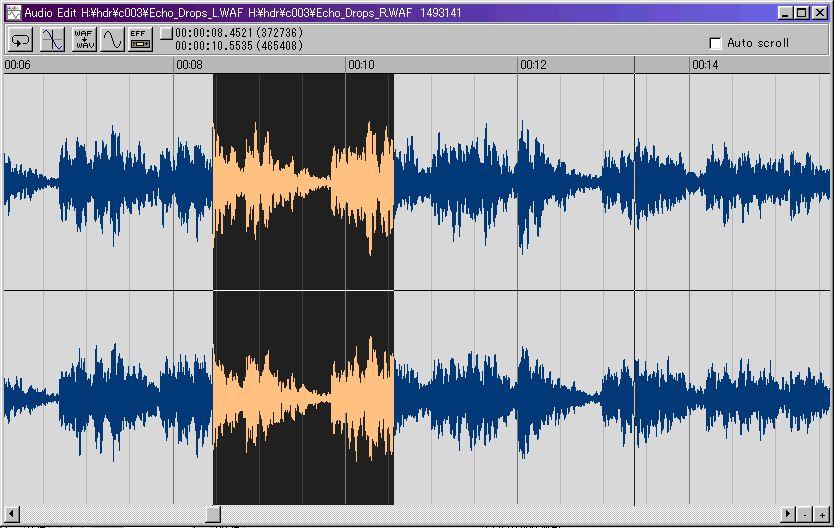Click the small square button beside the timecode
This screenshot has height=528, width=834.
[166, 33]
